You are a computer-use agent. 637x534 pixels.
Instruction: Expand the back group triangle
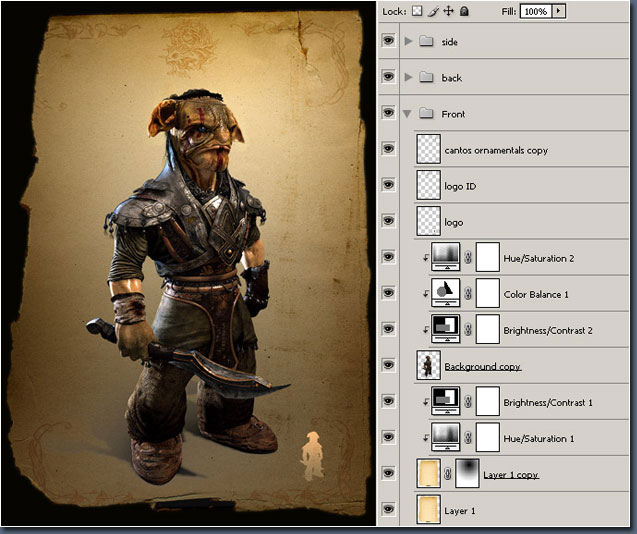[408, 77]
